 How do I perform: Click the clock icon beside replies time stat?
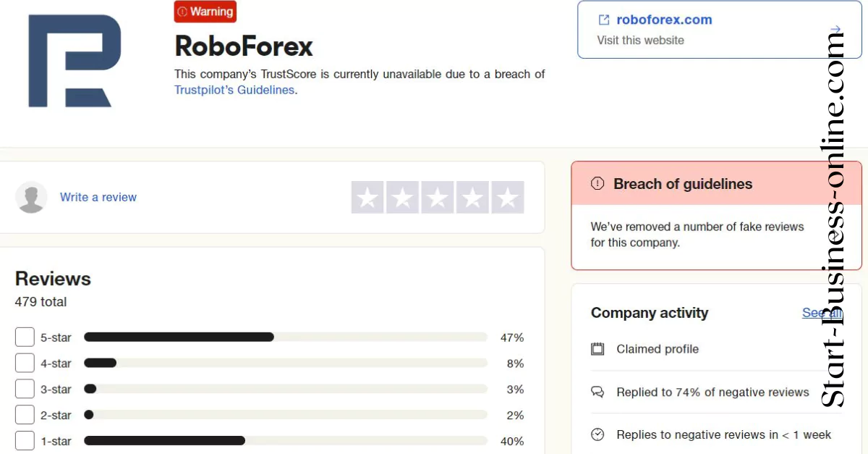coord(597,434)
